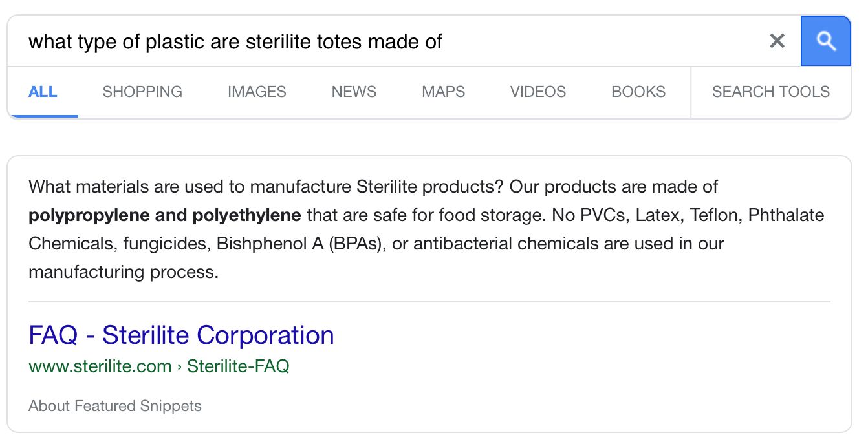
Task: Select the ALL results tab
Action: click(x=43, y=92)
